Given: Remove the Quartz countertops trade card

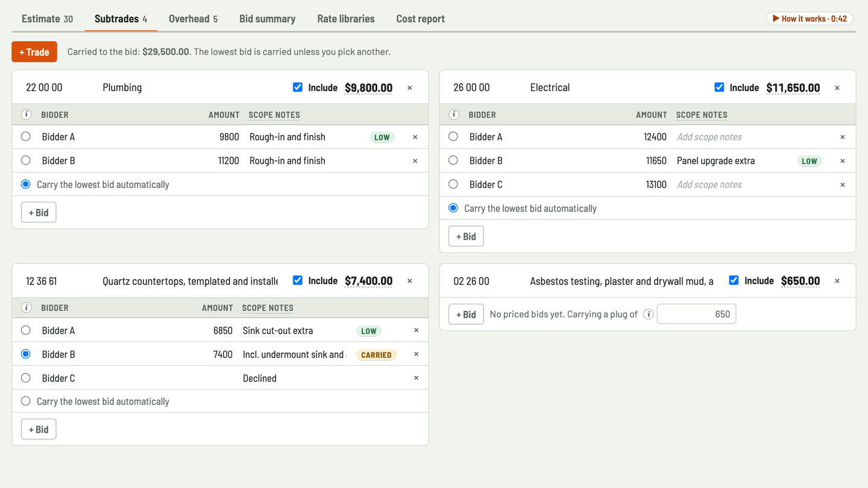Looking at the screenshot, I should click(x=410, y=281).
